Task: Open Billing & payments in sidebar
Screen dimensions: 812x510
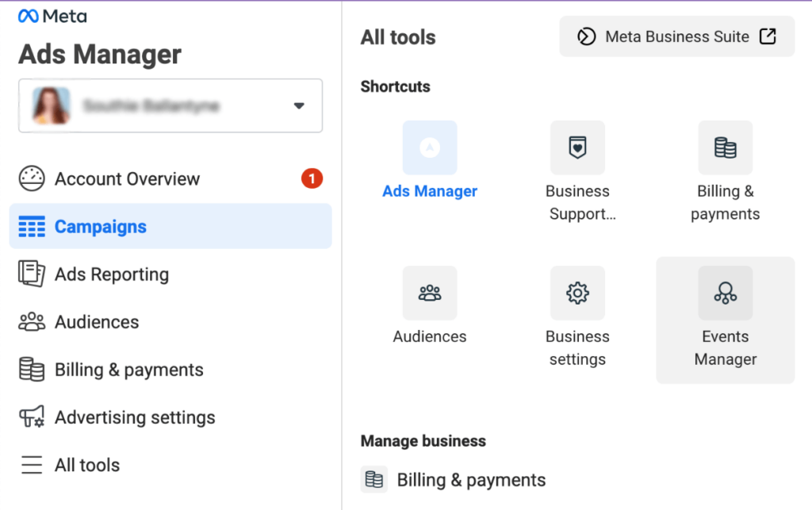Action: coord(129,370)
